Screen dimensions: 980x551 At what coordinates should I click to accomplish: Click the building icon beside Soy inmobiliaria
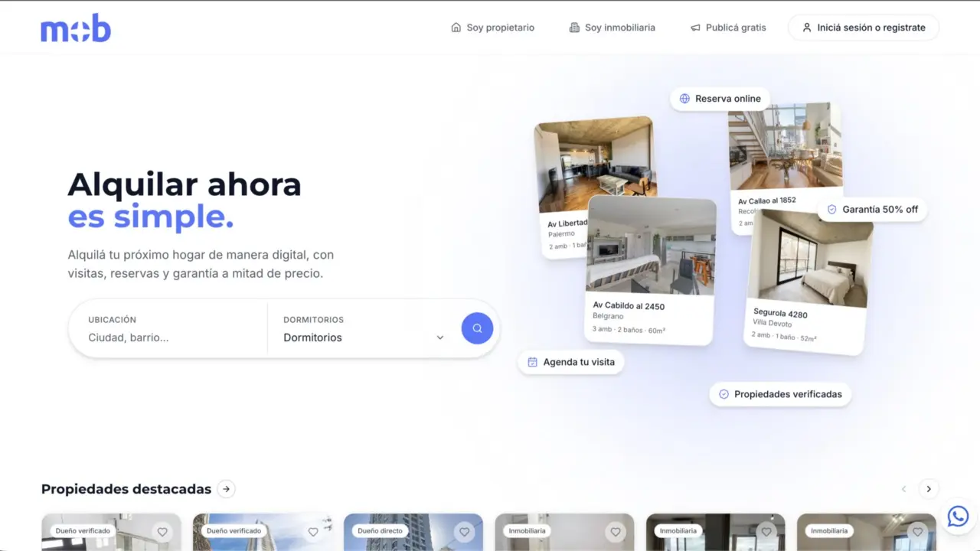coord(574,28)
